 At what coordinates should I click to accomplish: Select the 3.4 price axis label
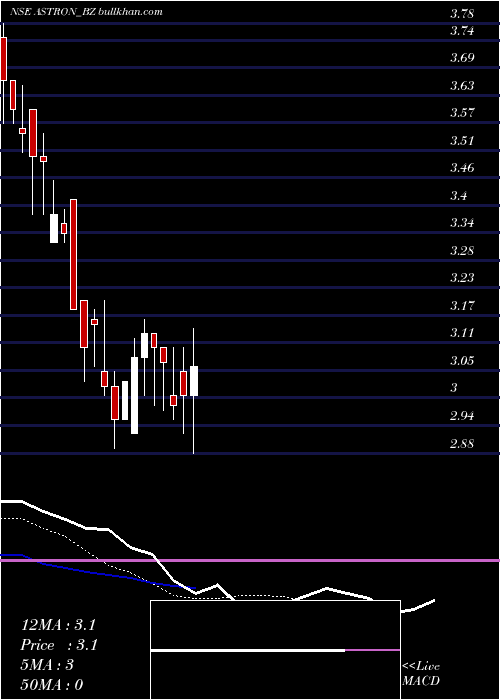pyautogui.click(x=458, y=196)
